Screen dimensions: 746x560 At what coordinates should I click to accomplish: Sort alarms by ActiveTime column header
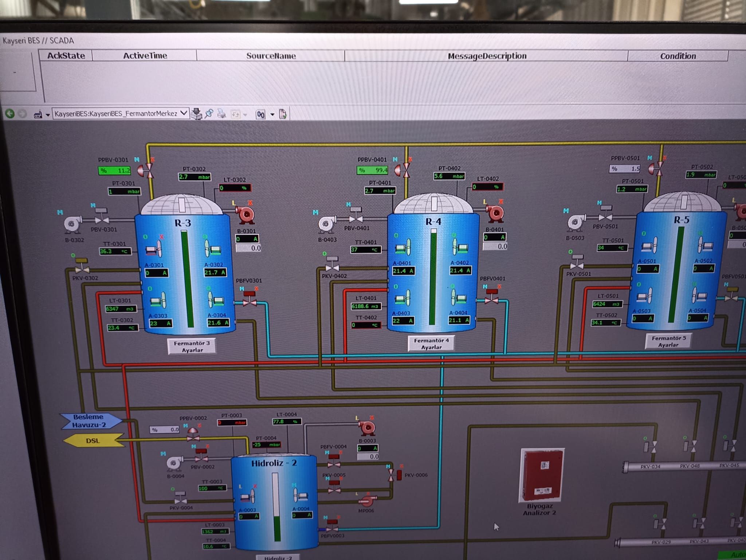145,56
